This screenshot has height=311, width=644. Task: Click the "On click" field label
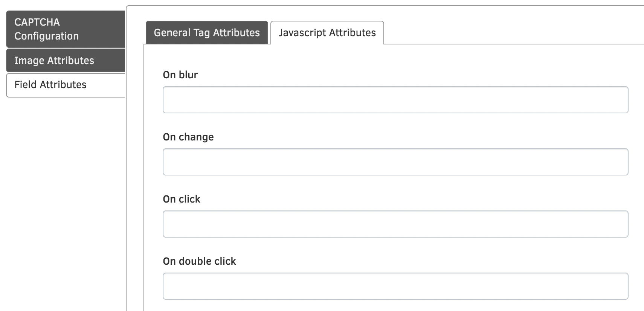(x=181, y=199)
